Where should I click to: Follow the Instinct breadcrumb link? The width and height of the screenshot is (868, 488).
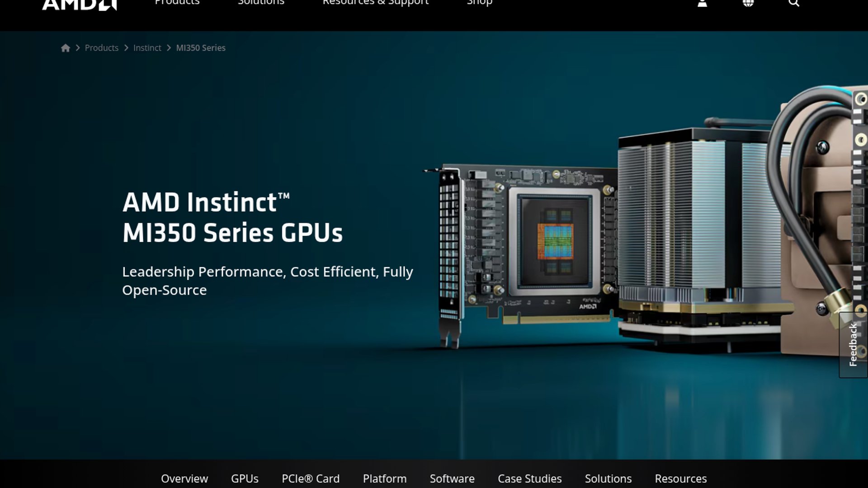coord(147,48)
